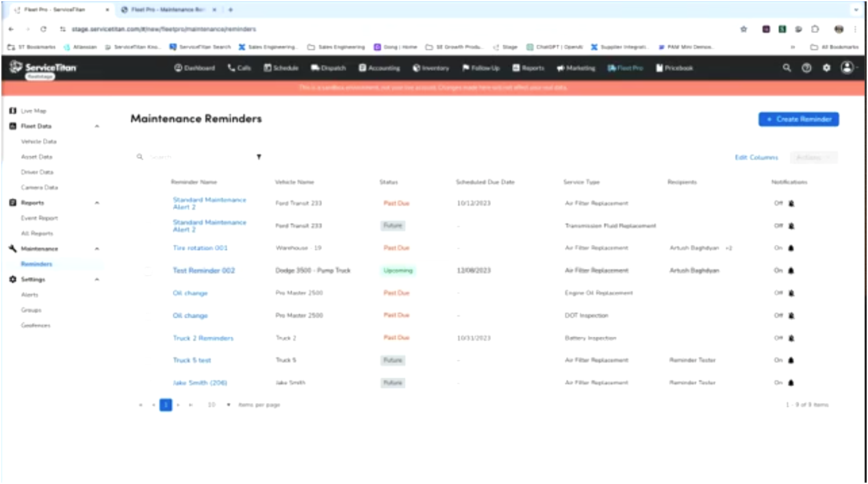Open a new browser tab with plus
Screen dimensions: 868x484
pyautogui.click(x=231, y=10)
